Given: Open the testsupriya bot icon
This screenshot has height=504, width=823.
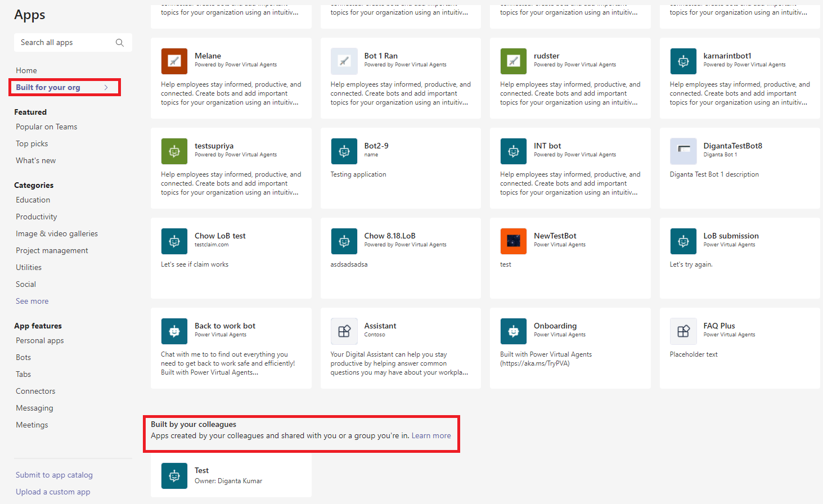Looking at the screenshot, I should (x=174, y=151).
